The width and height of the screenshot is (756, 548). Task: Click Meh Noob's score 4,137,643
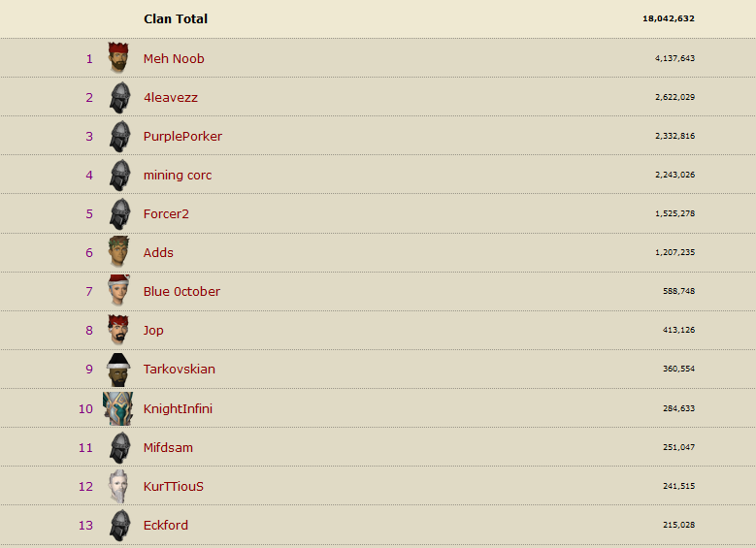[x=674, y=58]
